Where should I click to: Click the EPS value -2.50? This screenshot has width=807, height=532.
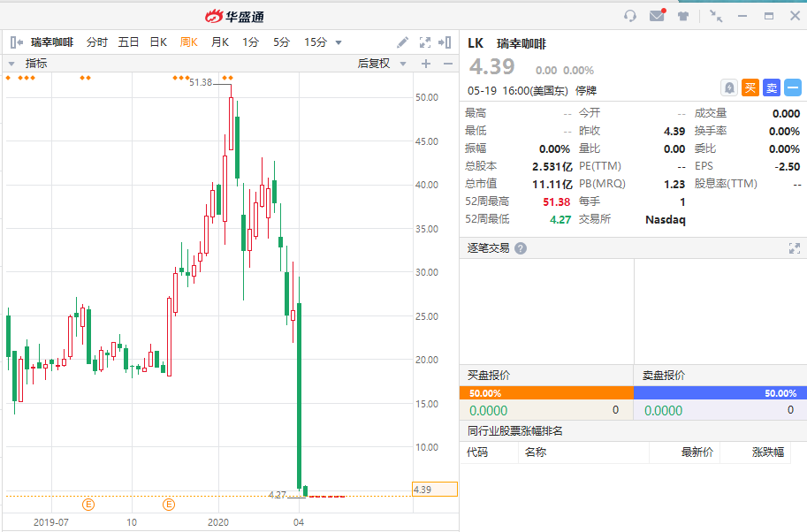point(788,167)
